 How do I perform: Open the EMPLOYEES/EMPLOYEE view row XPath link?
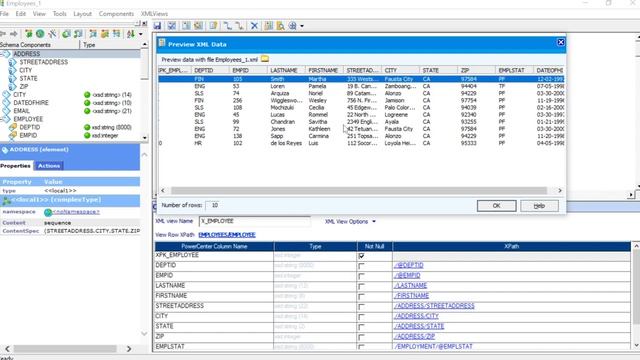click(227, 235)
